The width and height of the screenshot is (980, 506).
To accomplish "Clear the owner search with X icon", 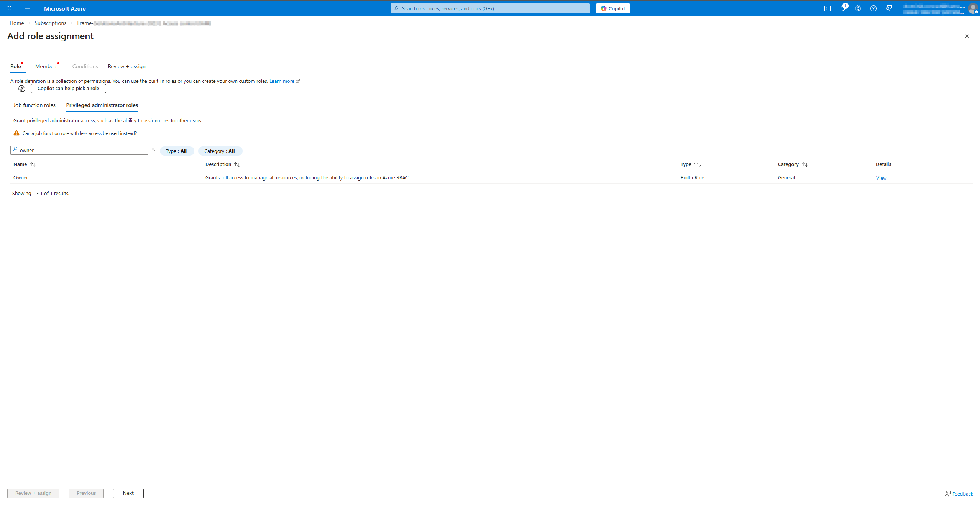I will 153,149.
